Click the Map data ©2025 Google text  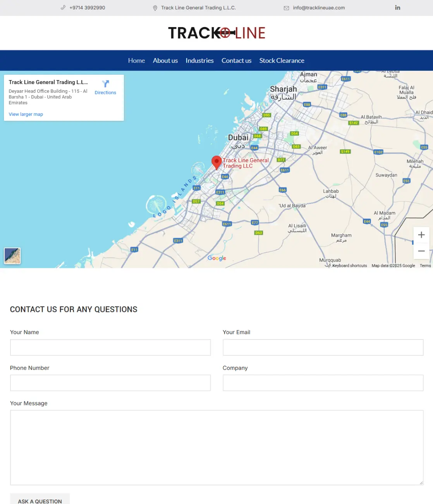(393, 266)
